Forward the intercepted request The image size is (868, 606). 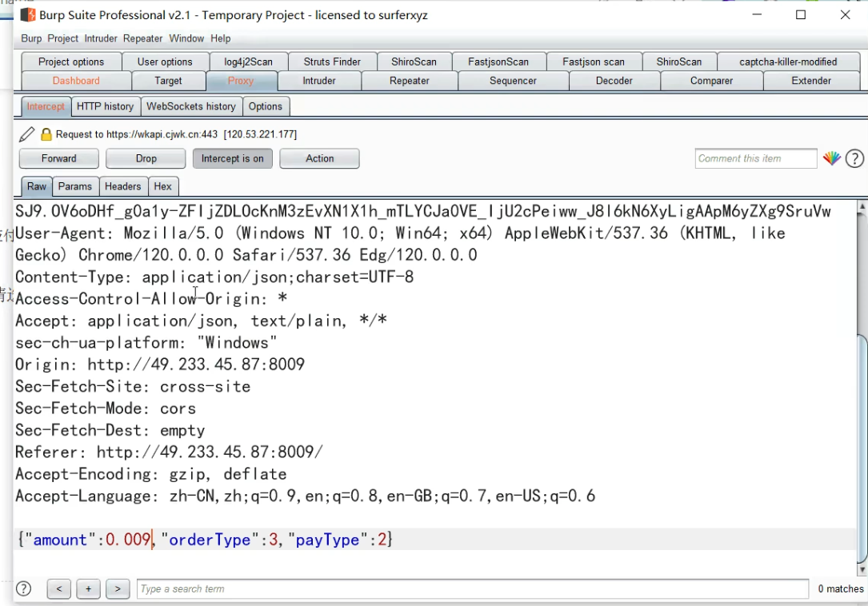58,158
